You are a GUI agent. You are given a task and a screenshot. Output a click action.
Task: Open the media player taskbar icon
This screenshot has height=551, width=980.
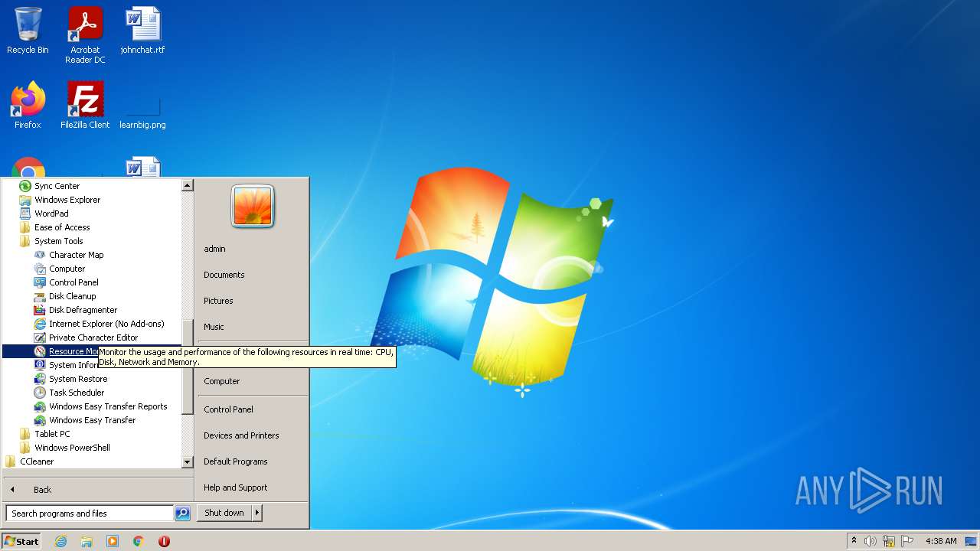[x=113, y=541]
